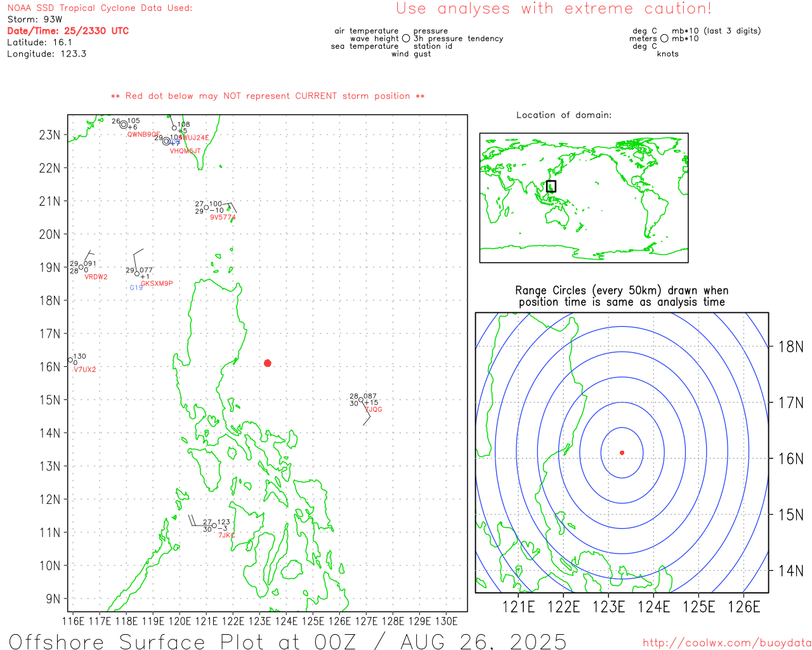This screenshot has width=812, height=650.
Task: Click the 'sea temperature' legend label
Action: click(x=365, y=46)
